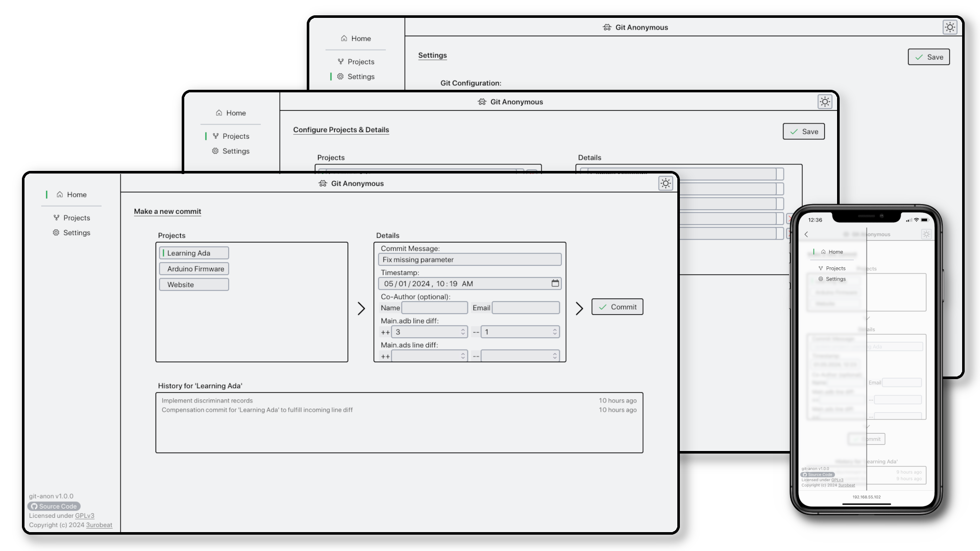
Task: Toggle sun theme icon in Projects configuration window
Action: click(825, 102)
